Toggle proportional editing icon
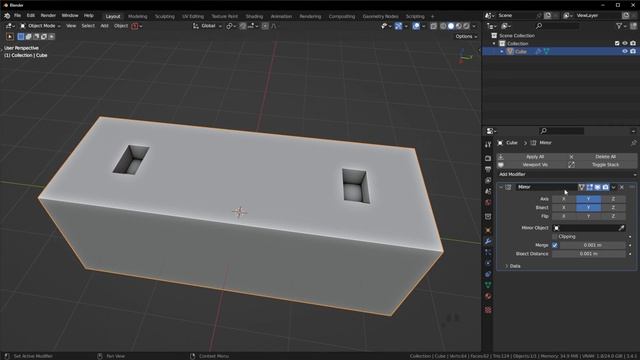The image size is (640, 360). (265, 26)
